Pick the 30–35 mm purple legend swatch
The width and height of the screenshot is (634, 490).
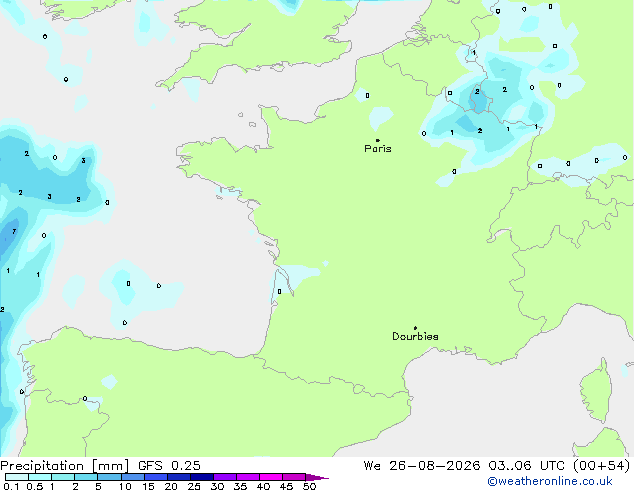224,477
